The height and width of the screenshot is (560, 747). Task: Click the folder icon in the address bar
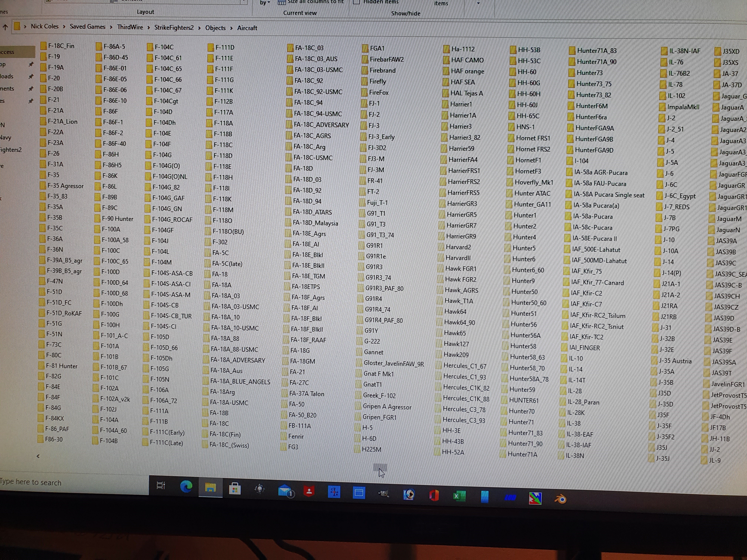pyautogui.click(x=17, y=26)
